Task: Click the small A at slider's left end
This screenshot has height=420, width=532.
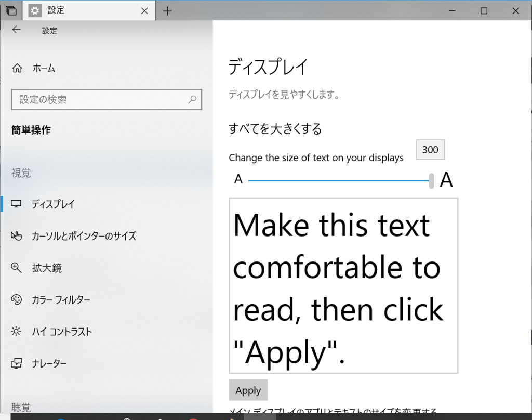Action: (x=238, y=179)
